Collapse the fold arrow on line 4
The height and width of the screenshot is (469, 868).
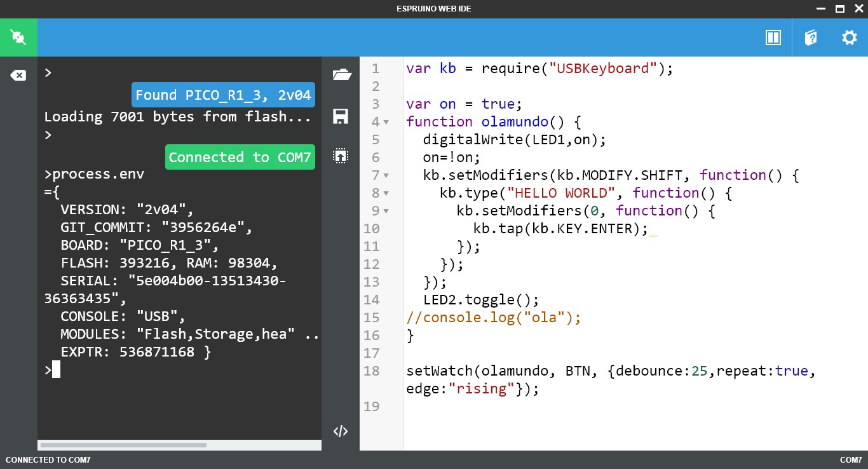pyautogui.click(x=386, y=122)
